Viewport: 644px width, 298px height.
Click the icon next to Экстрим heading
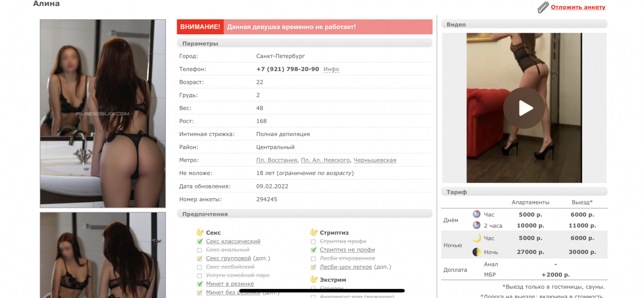314,280
